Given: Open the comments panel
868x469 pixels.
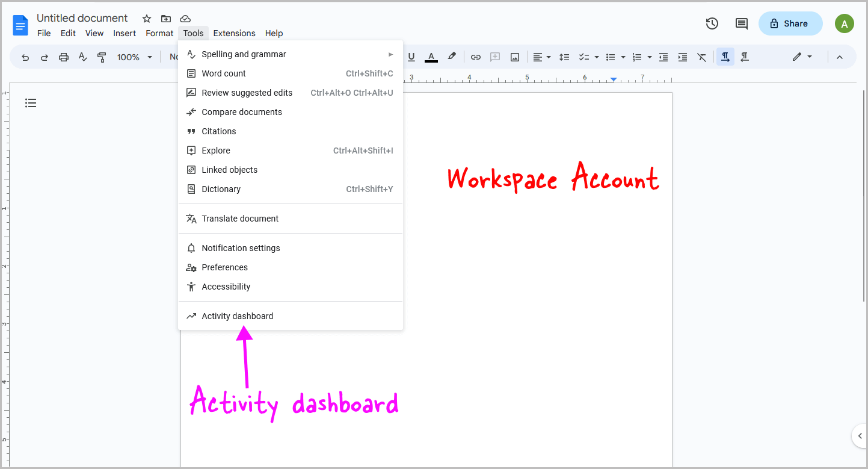Looking at the screenshot, I should click(x=741, y=23).
